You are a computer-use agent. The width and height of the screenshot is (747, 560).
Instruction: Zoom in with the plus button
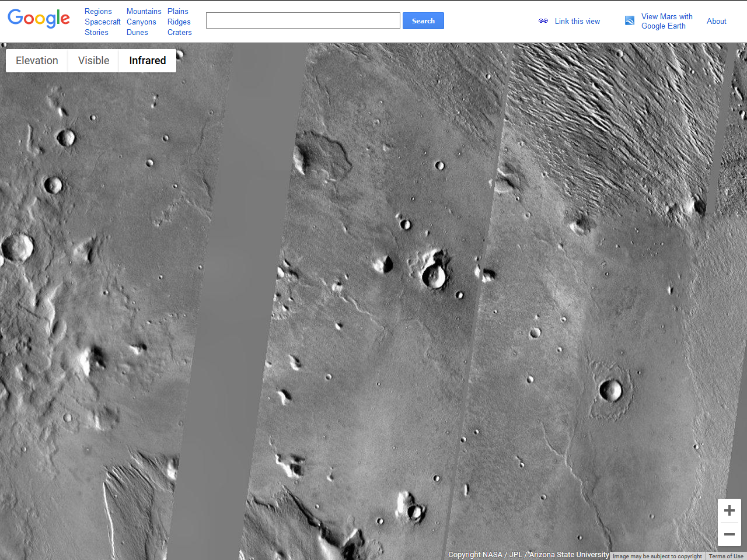pyautogui.click(x=729, y=511)
